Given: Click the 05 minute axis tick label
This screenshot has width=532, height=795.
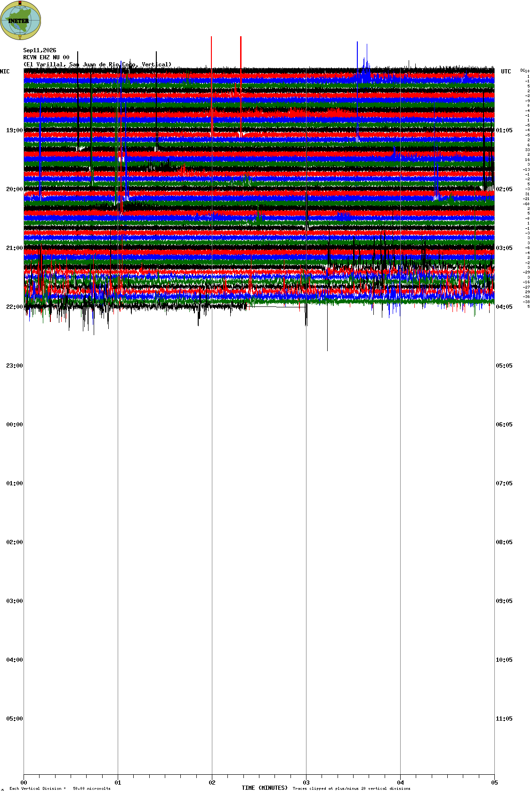Looking at the screenshot, I should pos(494,783).
